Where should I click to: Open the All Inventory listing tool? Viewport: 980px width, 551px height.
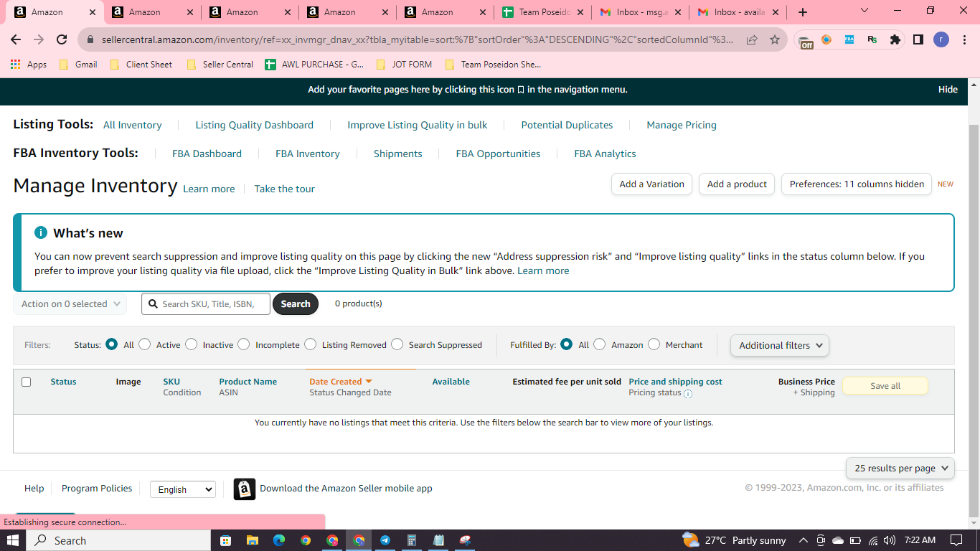point(133,125)
